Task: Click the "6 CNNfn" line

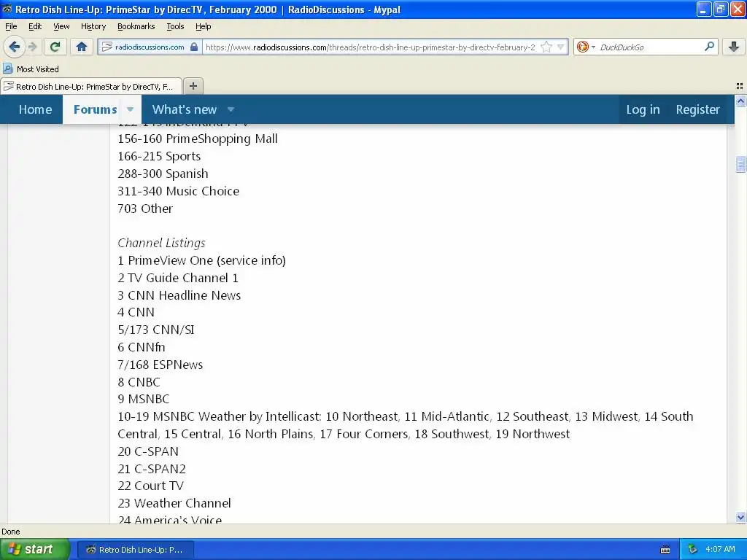Action: (142, 347)
